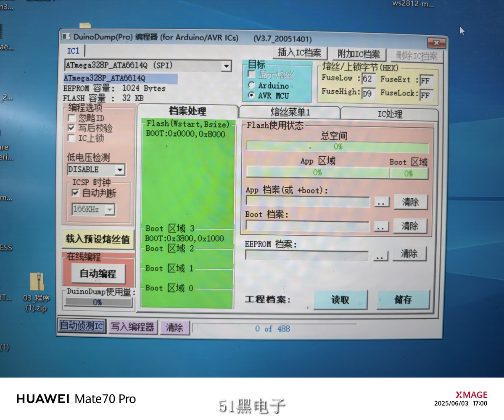The image size is (504, 420).
Task: Click 读取 to load project file
Action: tap(340, 300)
